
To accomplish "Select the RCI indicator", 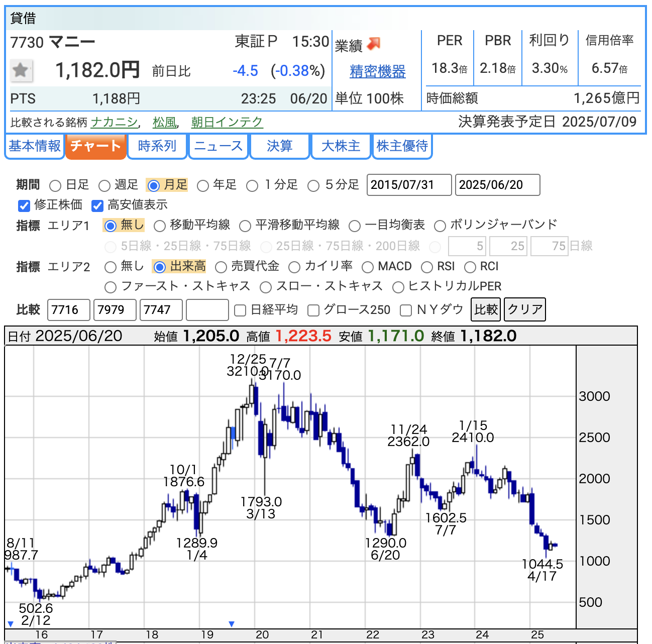I will click(x=470, y=267).
